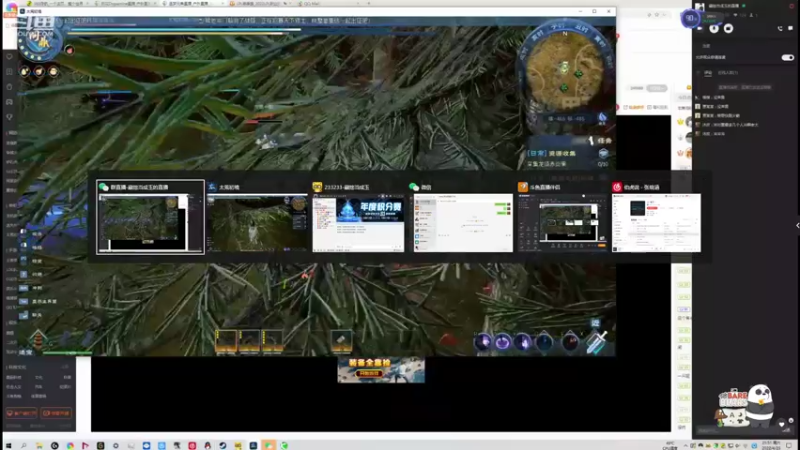Click the round screen-share button in live panel
Viewport: 800px width, 450px height.
point(728,29)
